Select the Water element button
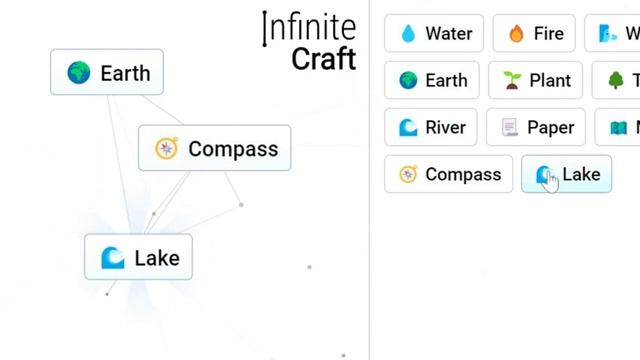The image size is (640, 360). [x=434, y=33]
